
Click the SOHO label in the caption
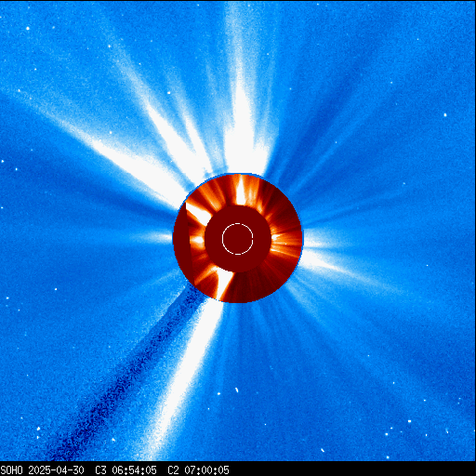[11, 470]
